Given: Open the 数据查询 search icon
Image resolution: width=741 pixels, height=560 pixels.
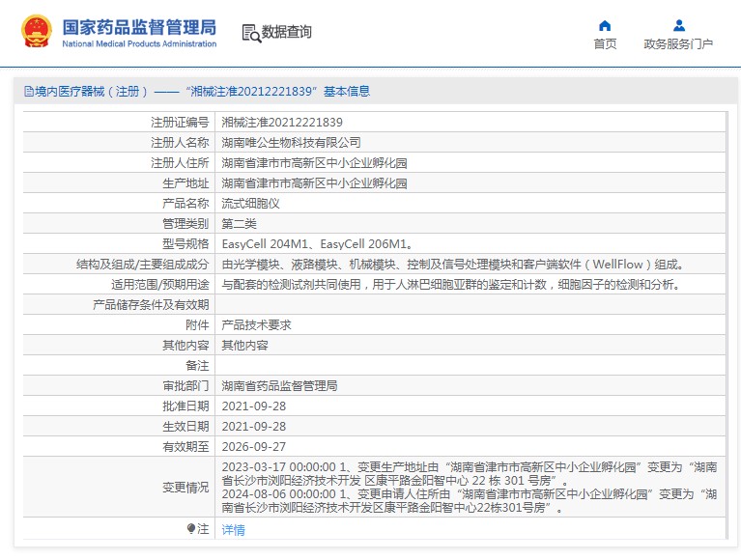Looking at the screenshot, I should pos(251,33).
